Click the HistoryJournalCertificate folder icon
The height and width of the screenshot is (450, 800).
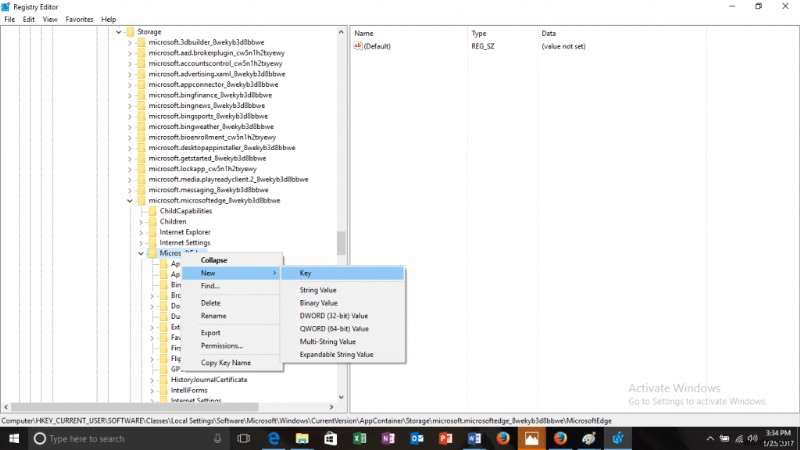[x=164, y=380]
